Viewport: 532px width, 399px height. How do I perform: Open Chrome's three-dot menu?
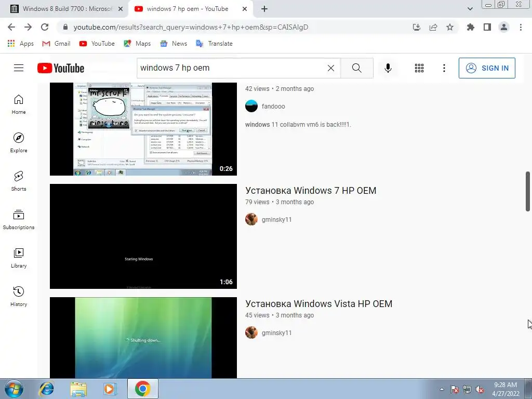point(521,27)
